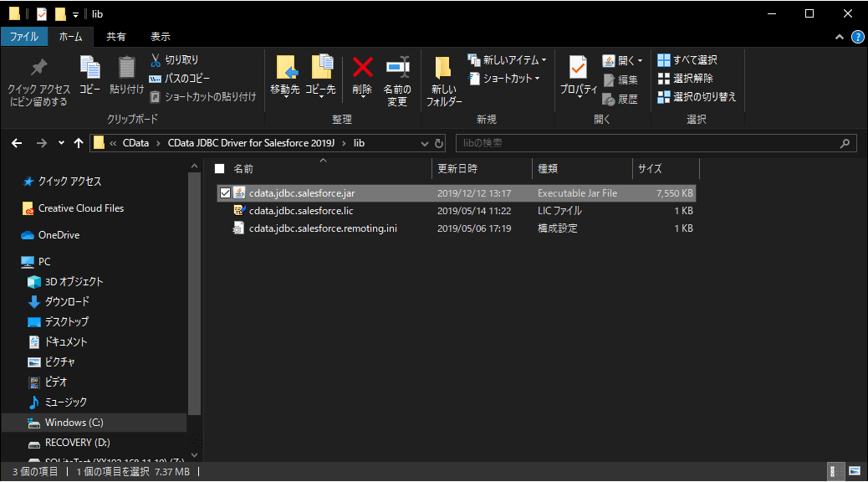This screenshot has width=868, height=482.
Task: Switch to the 表示 (View) tab
Action: (160, 37)
